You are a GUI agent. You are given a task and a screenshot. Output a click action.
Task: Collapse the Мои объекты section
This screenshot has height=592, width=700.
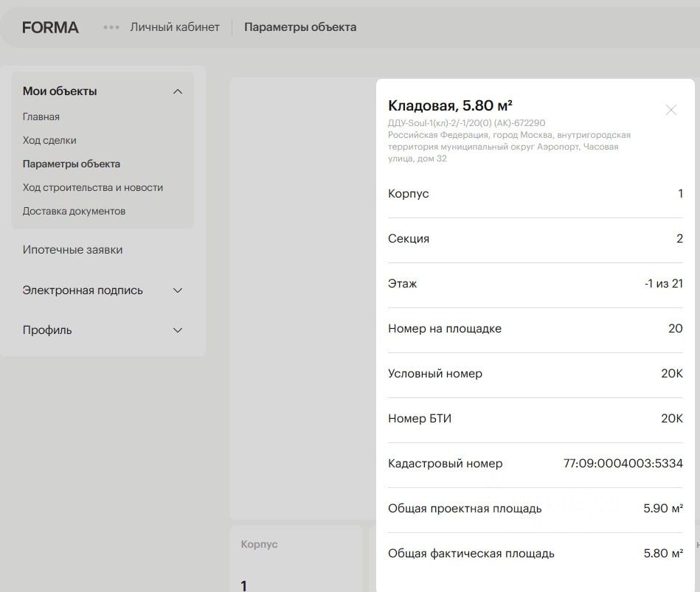pos(177,91)
